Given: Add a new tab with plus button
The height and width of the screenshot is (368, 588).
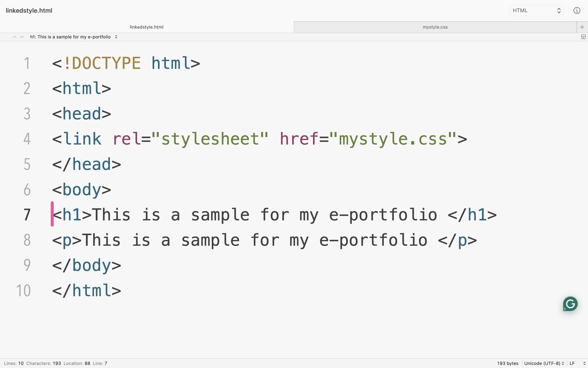Looking at the screenshot, I should click(x=582, y=27).
